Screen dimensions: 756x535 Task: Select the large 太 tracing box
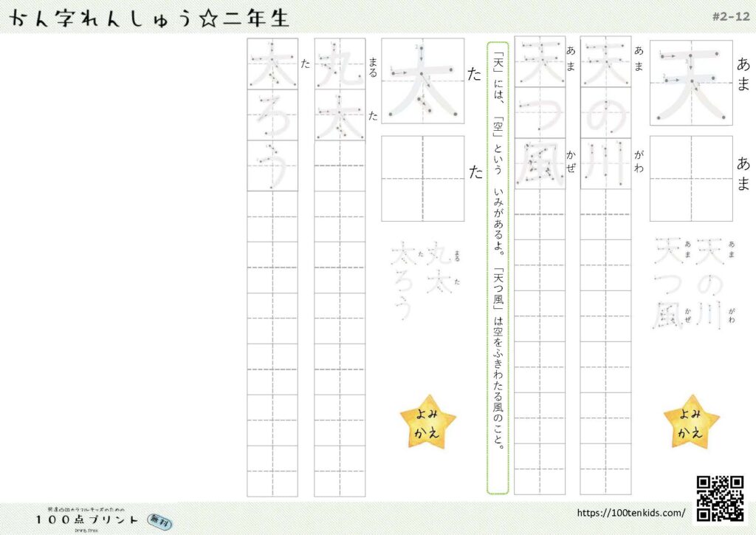click(422, 81)
